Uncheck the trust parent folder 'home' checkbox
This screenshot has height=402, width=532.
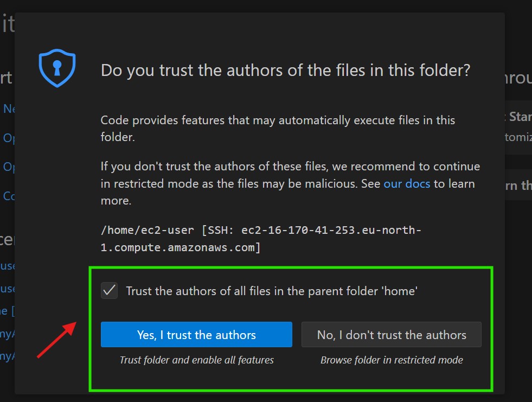110,291
